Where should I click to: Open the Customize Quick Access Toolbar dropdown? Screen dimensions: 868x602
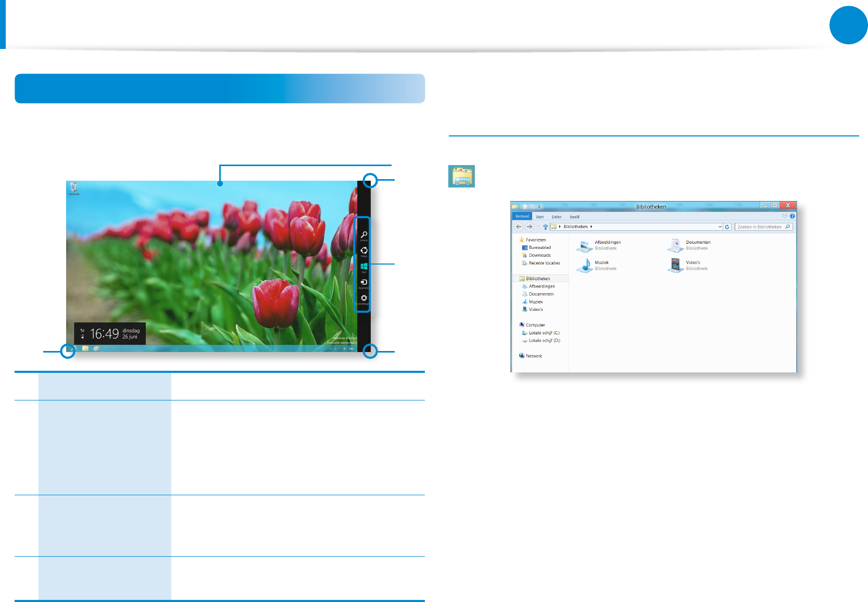point(539,207)
